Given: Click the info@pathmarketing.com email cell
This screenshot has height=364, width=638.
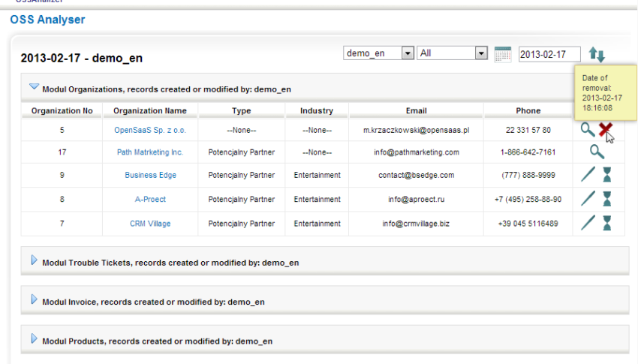Looking at the screenshot, I should (x=417, y=152).
